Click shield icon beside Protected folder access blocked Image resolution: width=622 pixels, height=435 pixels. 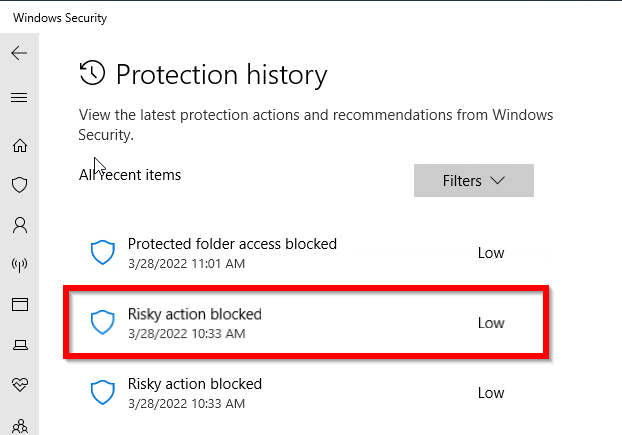point(103,252)
